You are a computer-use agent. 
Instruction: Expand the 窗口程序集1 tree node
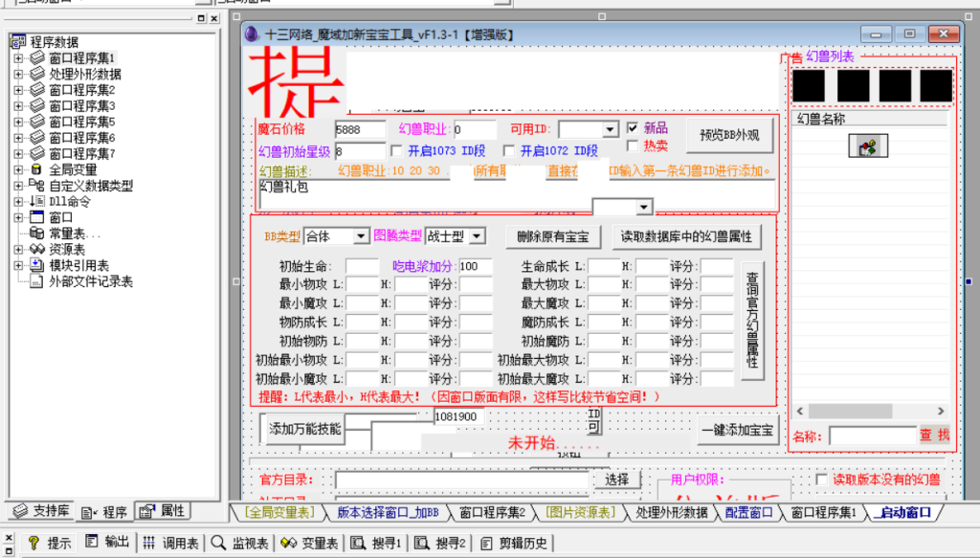(18, 58)
